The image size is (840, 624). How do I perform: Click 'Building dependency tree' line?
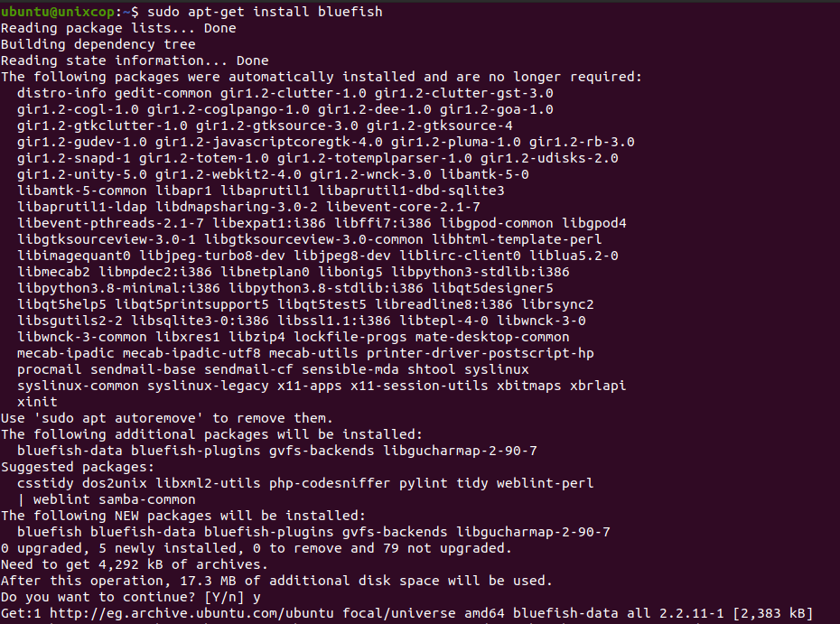98,44
